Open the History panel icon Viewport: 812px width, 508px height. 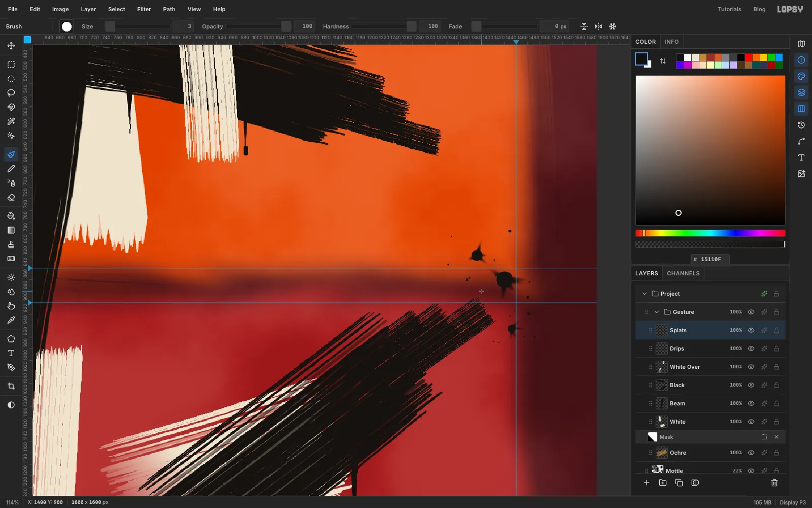click(801, 125)
